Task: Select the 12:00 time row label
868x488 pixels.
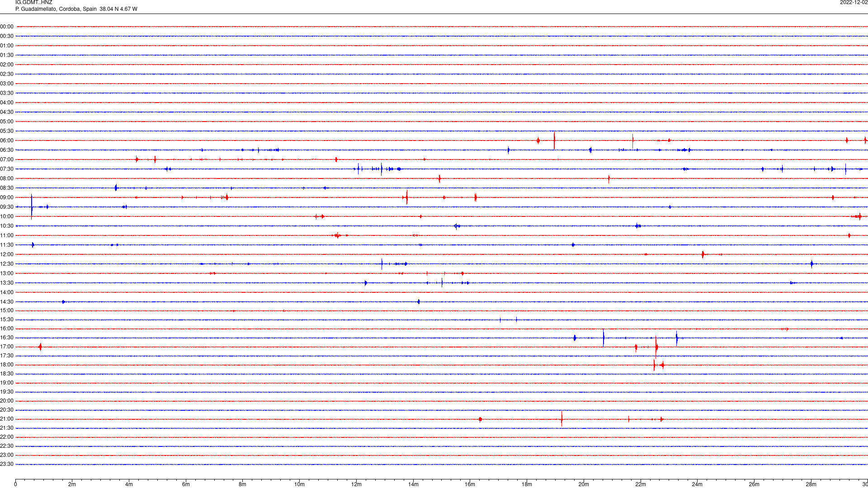Action: [x=7, y=254]
